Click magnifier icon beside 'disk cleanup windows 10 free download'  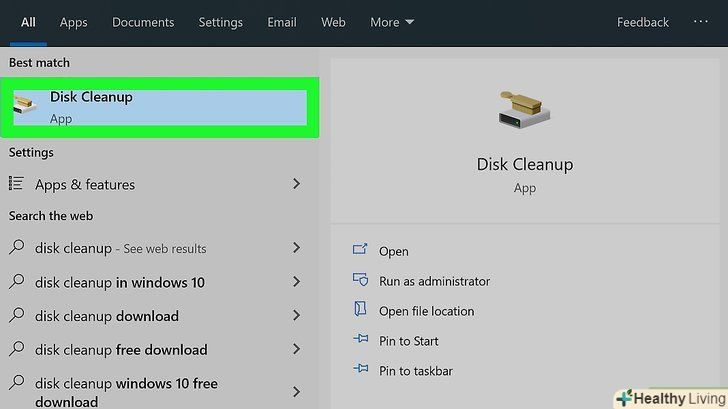tap(17, 383)
